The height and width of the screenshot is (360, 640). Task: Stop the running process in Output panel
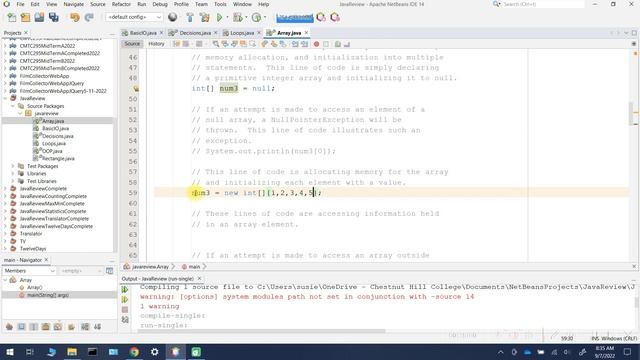click(x=125, y=310)
